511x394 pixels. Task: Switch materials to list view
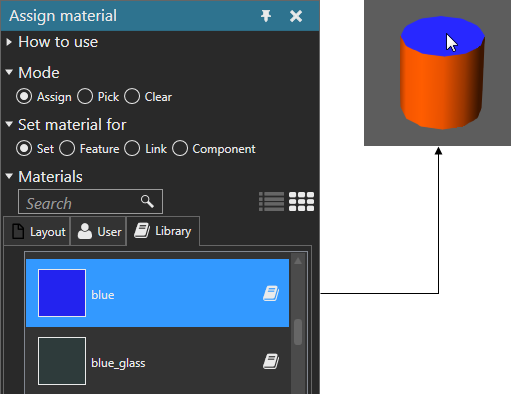271,201
